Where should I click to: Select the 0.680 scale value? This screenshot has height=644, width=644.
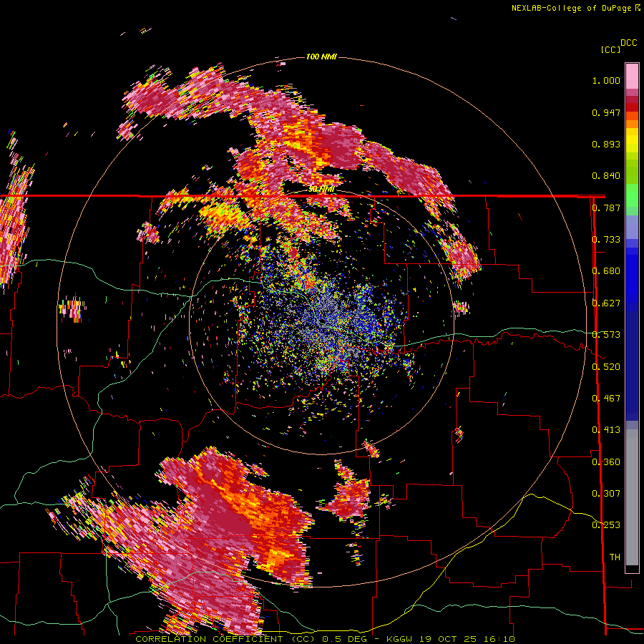click(606, 271)
